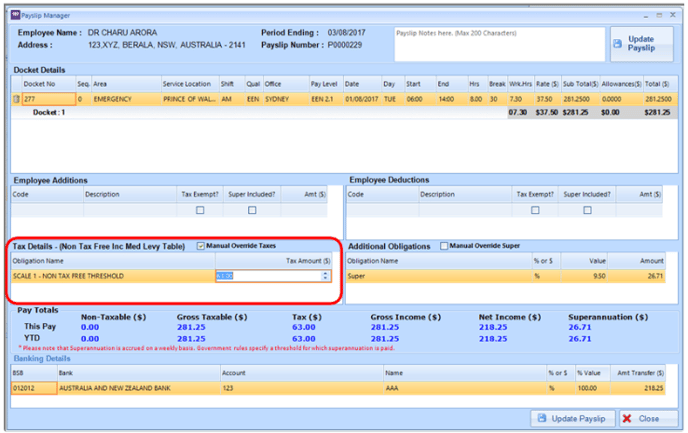
Task: Click the Code header in Employee Additions
Action: tap(47, 194)
